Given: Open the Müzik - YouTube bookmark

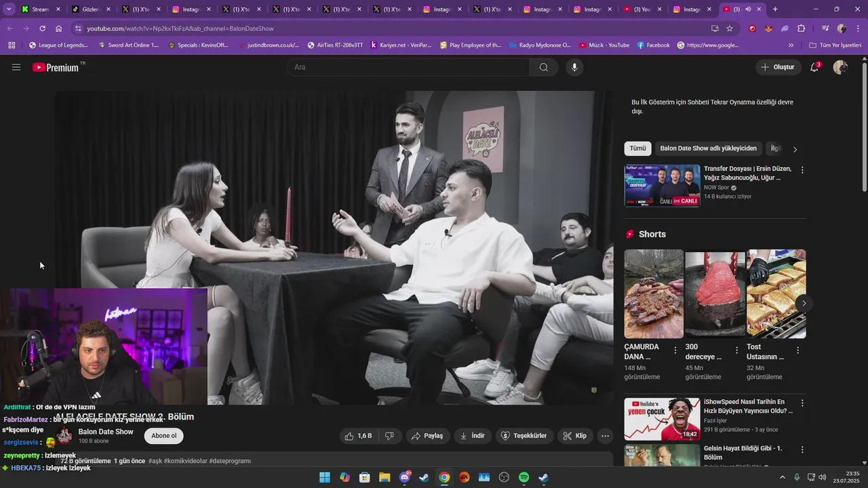Looking at the screenshot, I should click(x=604, y=45).
